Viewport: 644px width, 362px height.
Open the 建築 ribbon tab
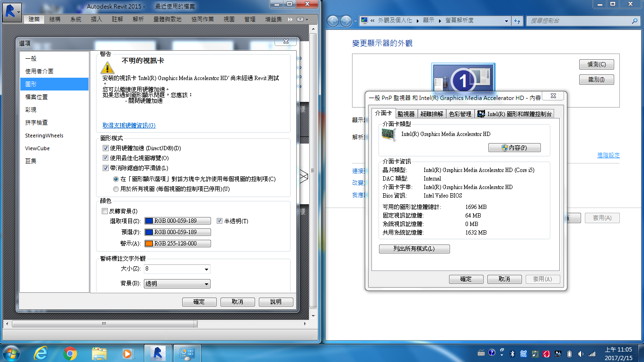(34, 19)
